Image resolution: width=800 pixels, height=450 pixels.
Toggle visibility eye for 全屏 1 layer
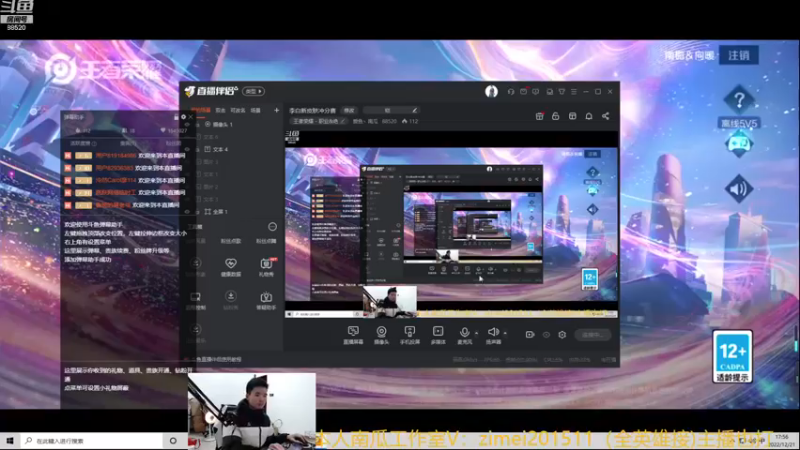(187, 212)
